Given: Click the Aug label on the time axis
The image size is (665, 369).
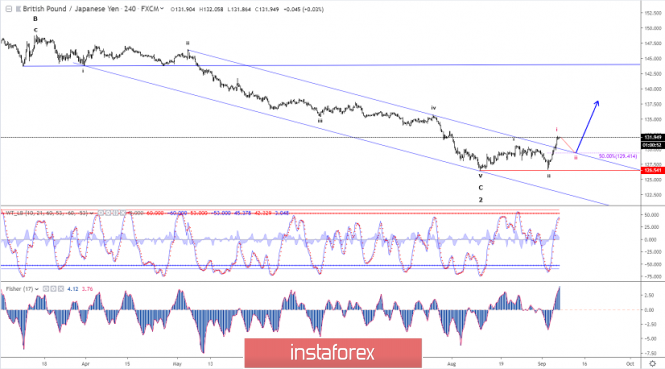Looking at the screenshot, I should pos(452,364).
